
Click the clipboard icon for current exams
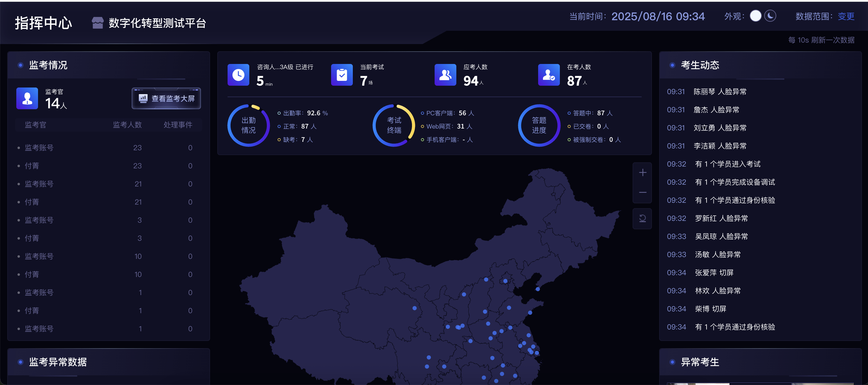click(x=342, y=75)
